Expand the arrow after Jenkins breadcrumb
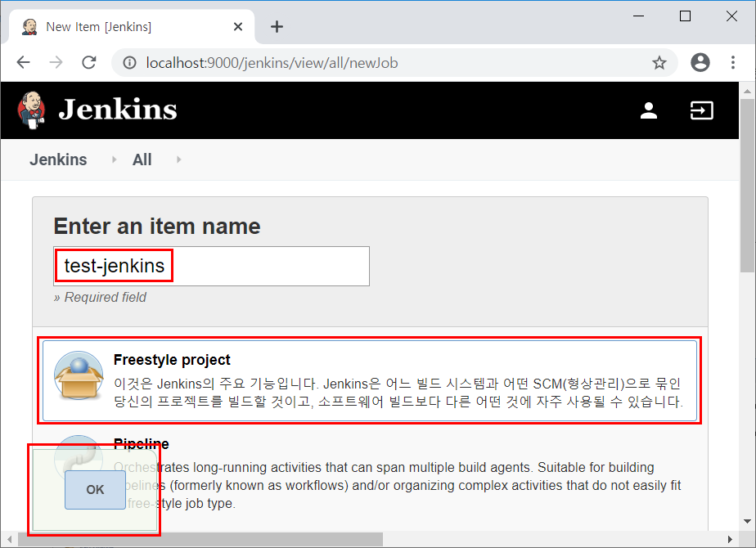The height and width of the screenshot is (548, 756). click(115, 159)
